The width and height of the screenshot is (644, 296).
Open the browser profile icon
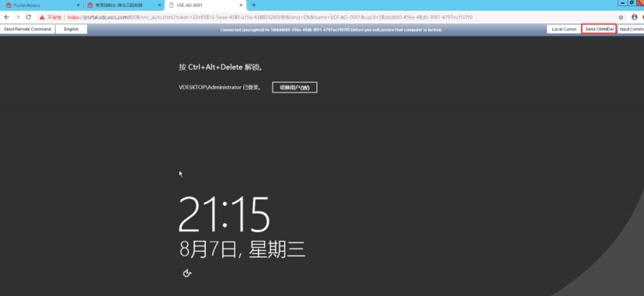coord(635,17)
